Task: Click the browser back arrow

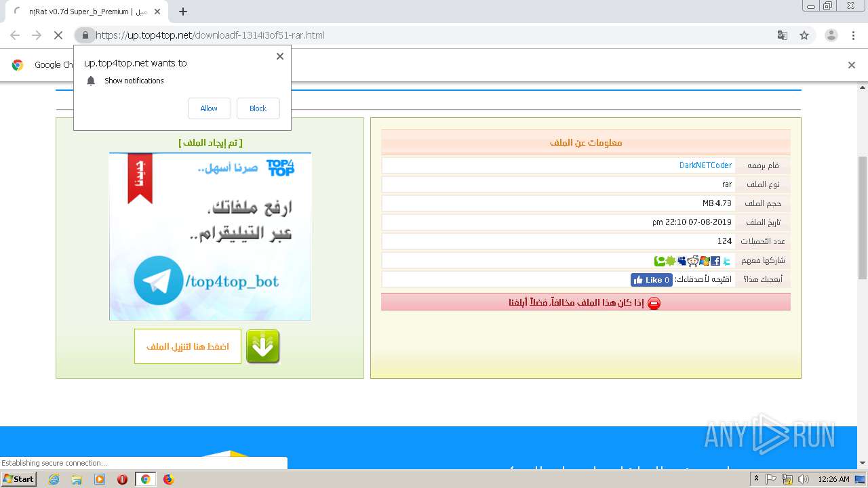Action: tap(15, 35)
